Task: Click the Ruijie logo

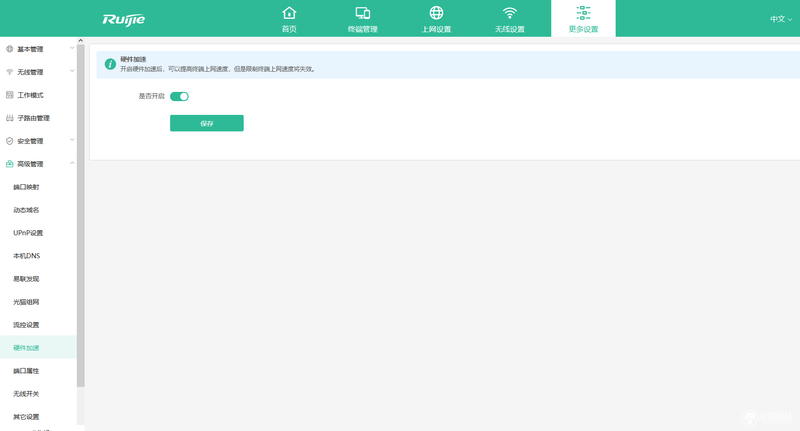Action: click(123, 19)
